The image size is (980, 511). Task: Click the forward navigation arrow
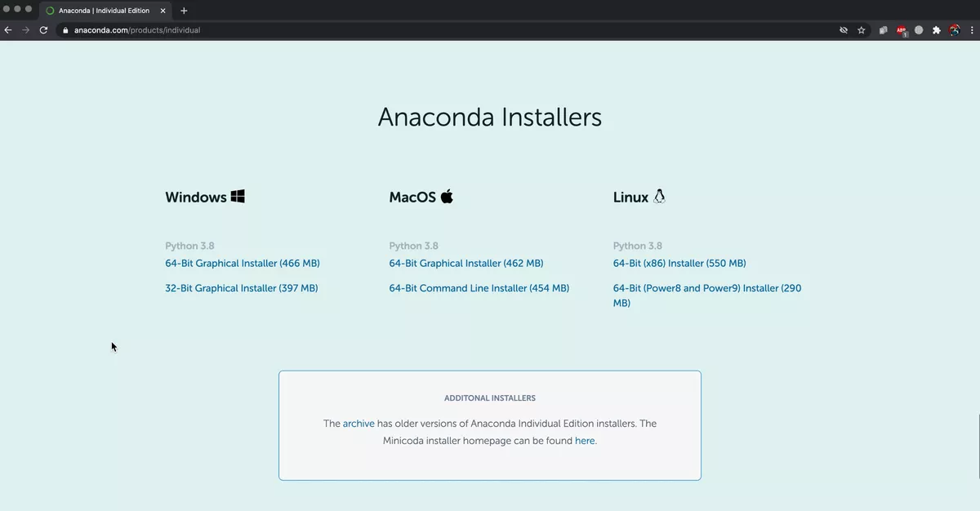point(26,30)
